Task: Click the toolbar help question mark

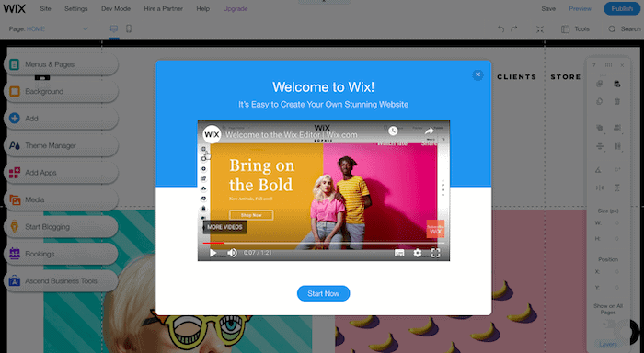Action: (x=594, y=65)
